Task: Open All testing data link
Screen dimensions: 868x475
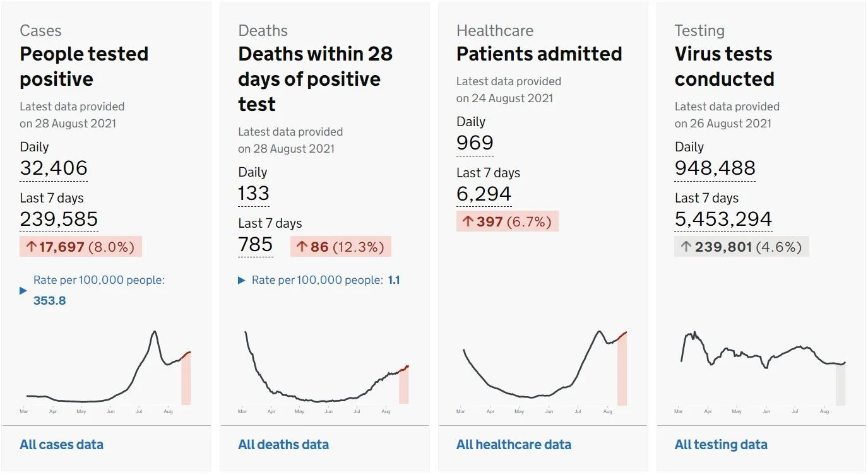Action: pos(721,445)
